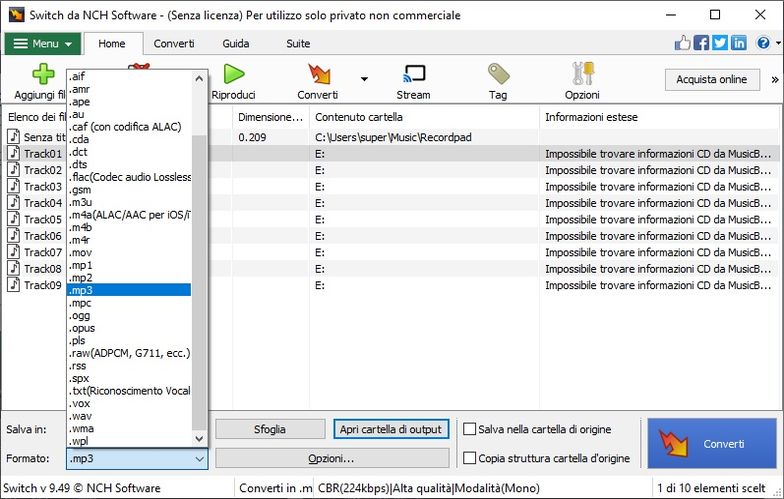784x499 pixels.
Task: Click the Twitter share icon
Action: pyautogui.click(x=720, y=43)
